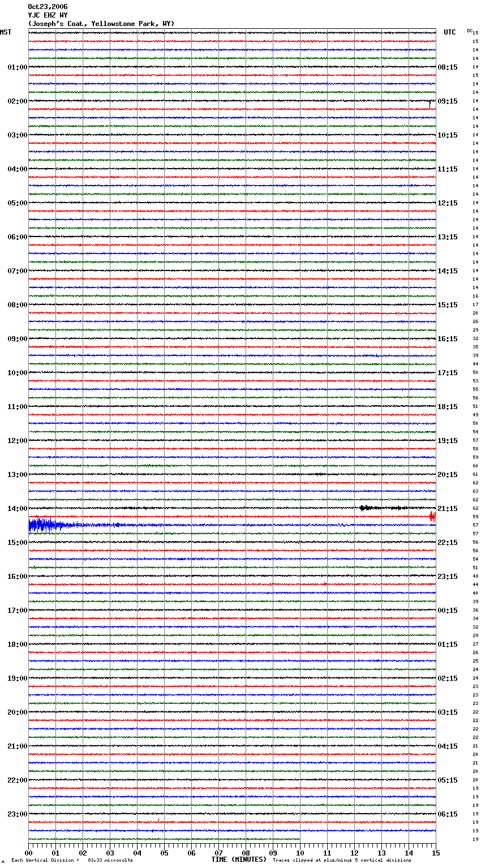
Task: Click the 21:00 MST time label
Action: [18, 746]
